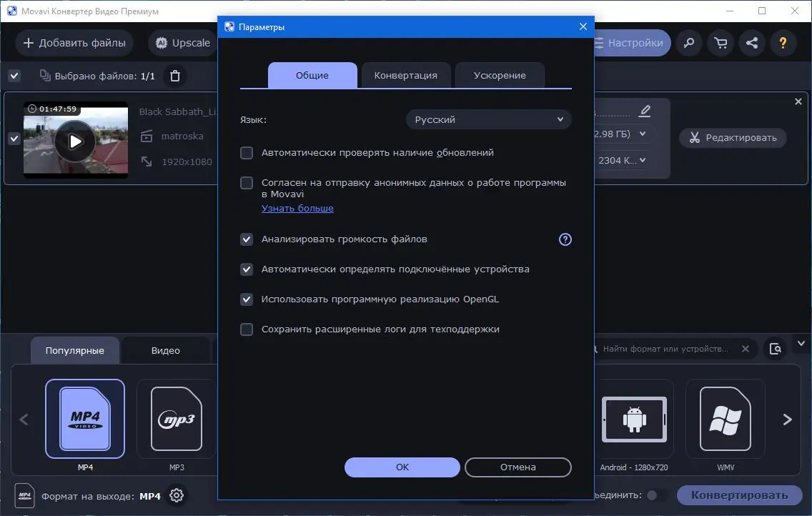This screenshot has width=812, height=516.
Task: Click the detect device icon
Action: click(776, 349)
